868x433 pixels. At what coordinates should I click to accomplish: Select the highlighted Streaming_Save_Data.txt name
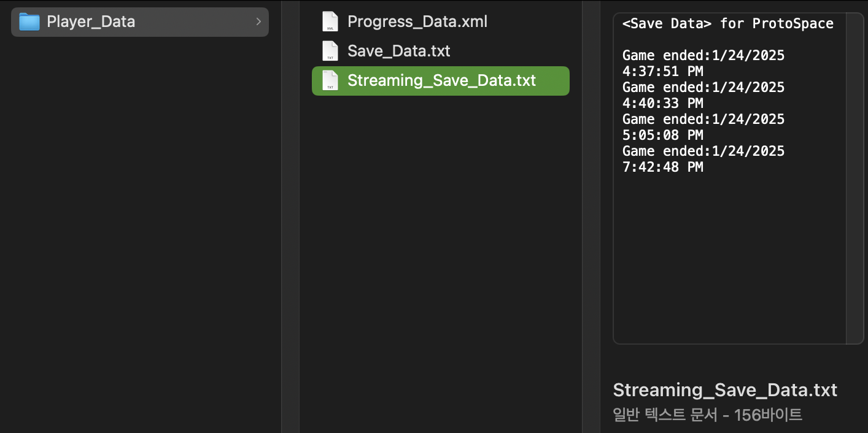coord(441,81)
